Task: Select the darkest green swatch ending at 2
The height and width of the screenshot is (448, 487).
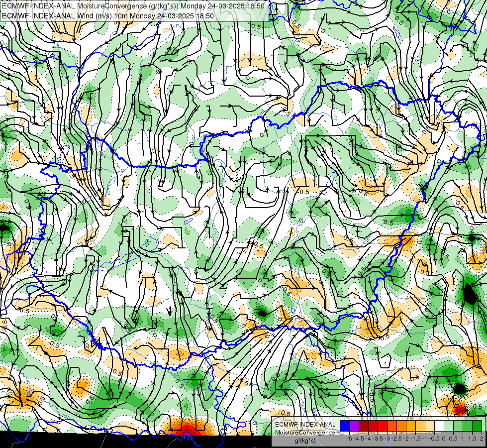Action: [477, 426]
